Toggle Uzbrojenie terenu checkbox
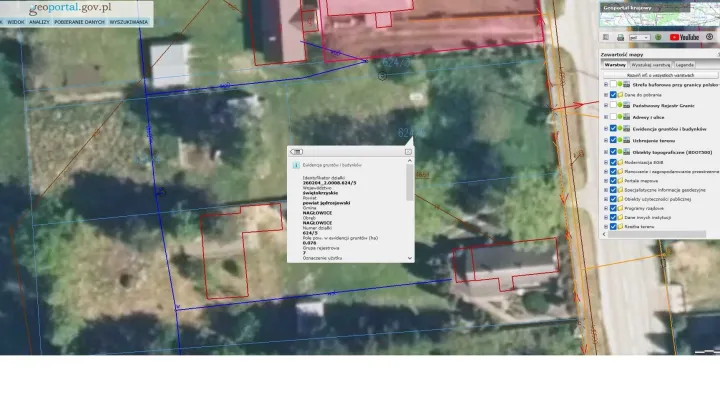 (613, 140)
